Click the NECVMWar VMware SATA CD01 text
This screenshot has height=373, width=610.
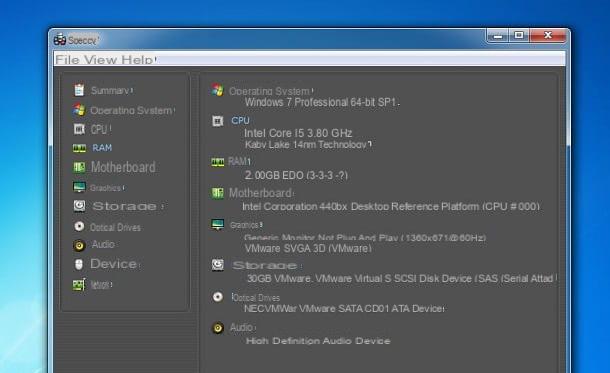tap(344, 309)
